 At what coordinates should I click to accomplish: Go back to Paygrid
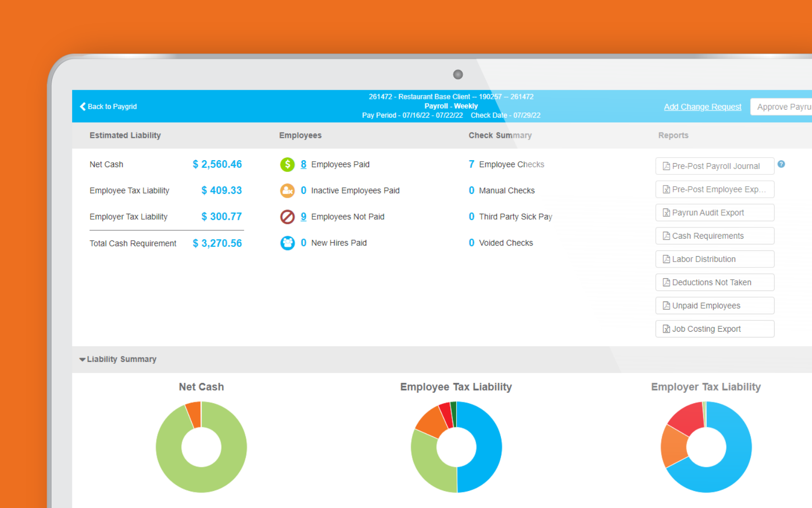click(x=108, y=106)
